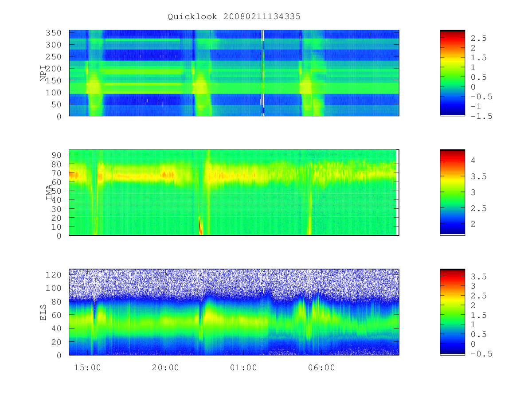Click the -1 label on NPI colorbar
532x399 pixels.
(x=476, y=106)
